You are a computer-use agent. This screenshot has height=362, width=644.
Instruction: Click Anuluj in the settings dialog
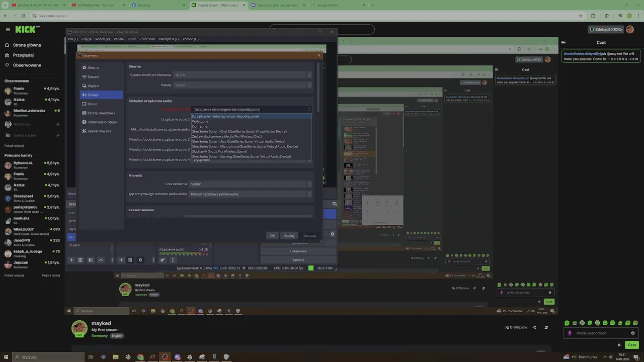[289, 235]
